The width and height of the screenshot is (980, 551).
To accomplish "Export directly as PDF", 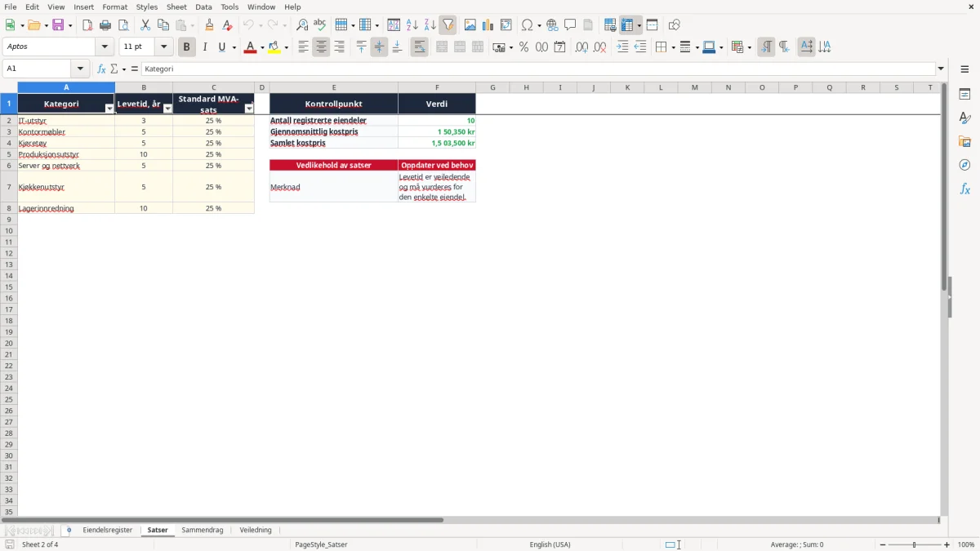I will tap(87, 25).
